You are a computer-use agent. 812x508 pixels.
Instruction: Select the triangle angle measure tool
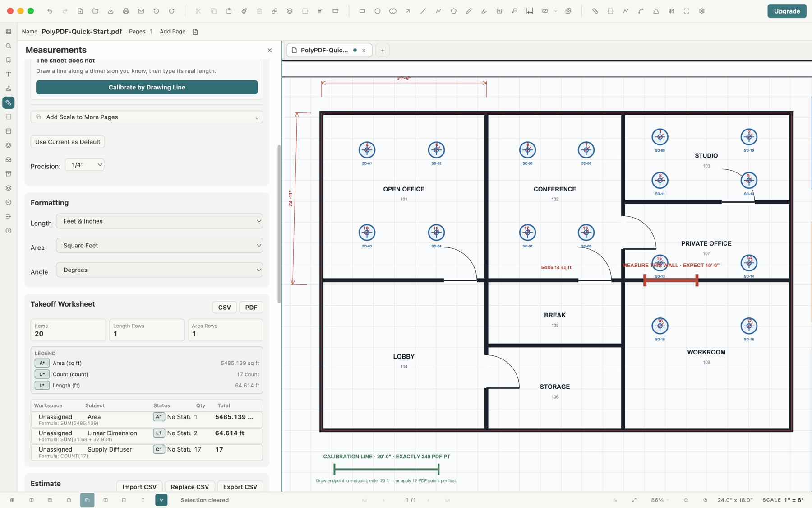click(656, 11)
